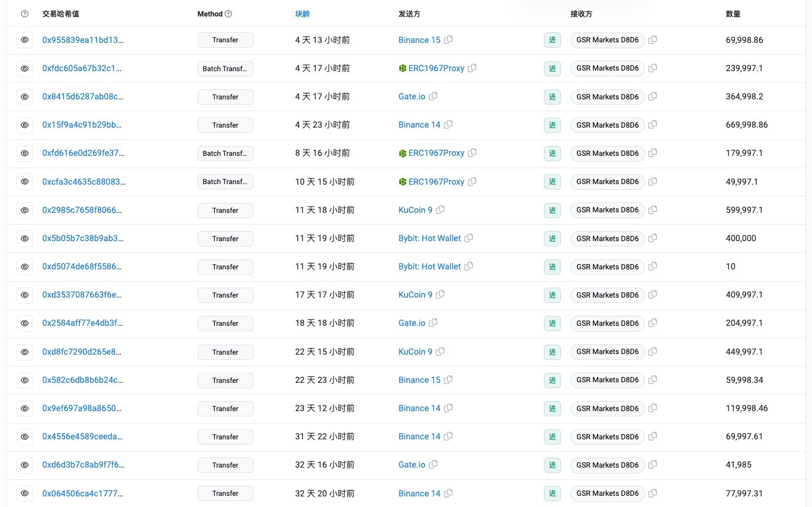The width and height of the screenshot is (812, 507).
Task: Copy the GSR Markets receiver address in the 449,997.1 row
Action: click(x=653, y=352)
